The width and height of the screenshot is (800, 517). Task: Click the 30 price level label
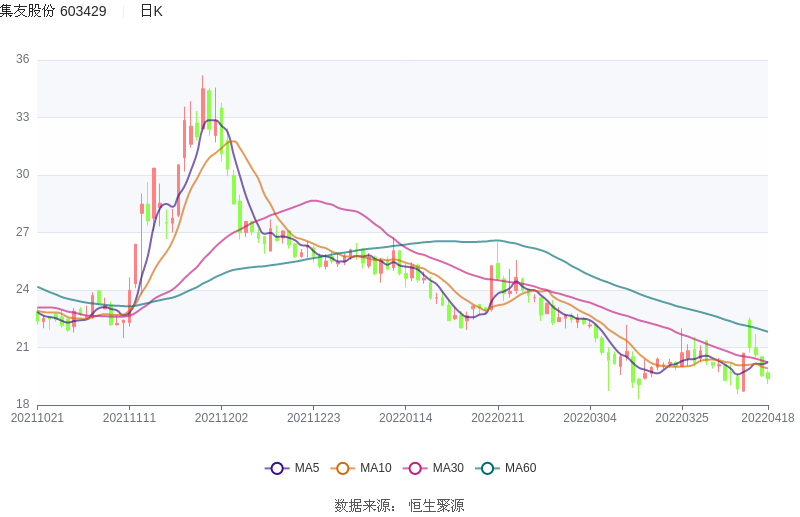22,175
